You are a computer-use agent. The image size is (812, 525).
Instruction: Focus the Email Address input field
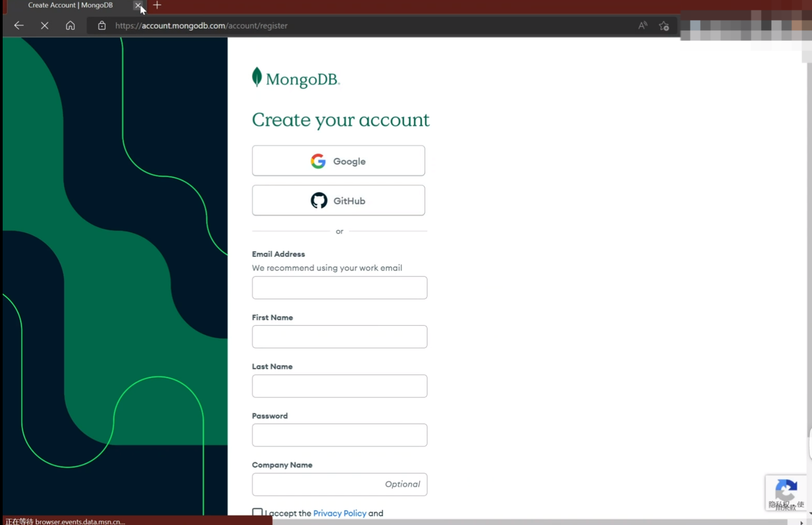339,288
